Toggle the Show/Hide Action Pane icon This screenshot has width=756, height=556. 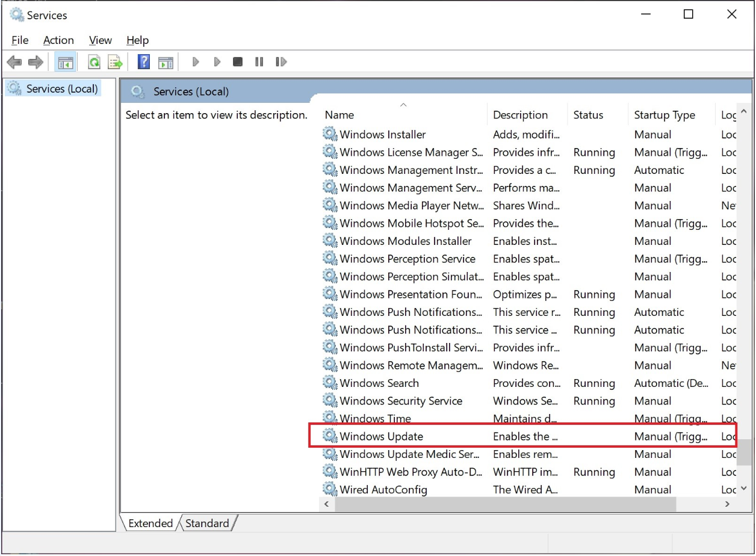[166, 62]
